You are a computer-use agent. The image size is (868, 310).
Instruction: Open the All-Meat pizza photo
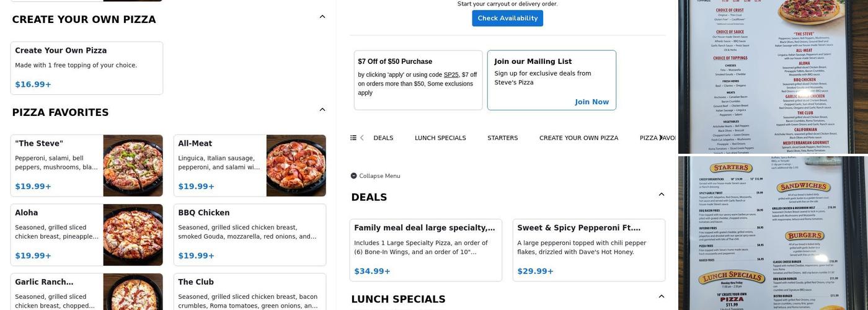[296, 166]
